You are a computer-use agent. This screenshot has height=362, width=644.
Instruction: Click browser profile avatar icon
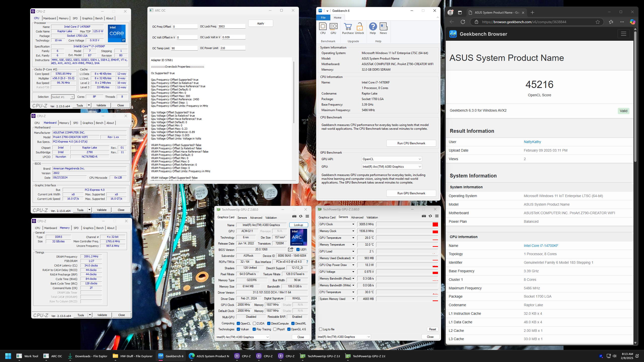tap(451, 12)
